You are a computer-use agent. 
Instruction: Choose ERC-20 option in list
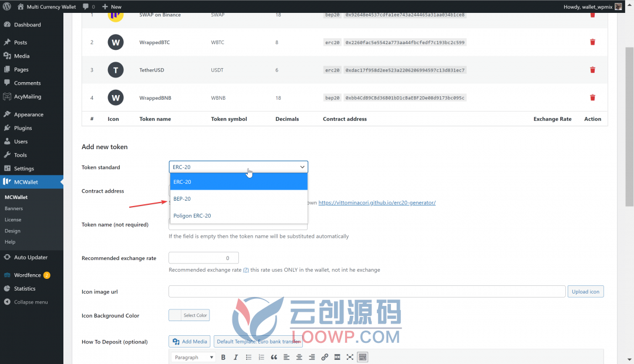tap(238, 182)
